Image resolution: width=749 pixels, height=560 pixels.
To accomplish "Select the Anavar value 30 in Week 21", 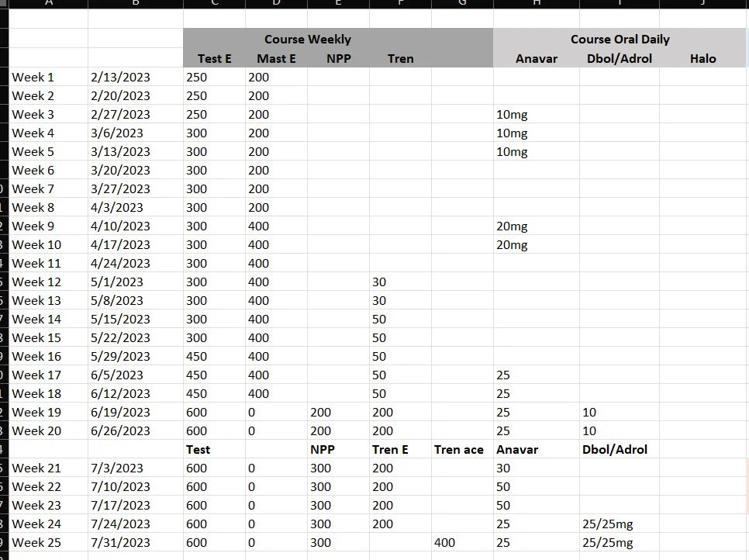I will click(x=503, y=468).
